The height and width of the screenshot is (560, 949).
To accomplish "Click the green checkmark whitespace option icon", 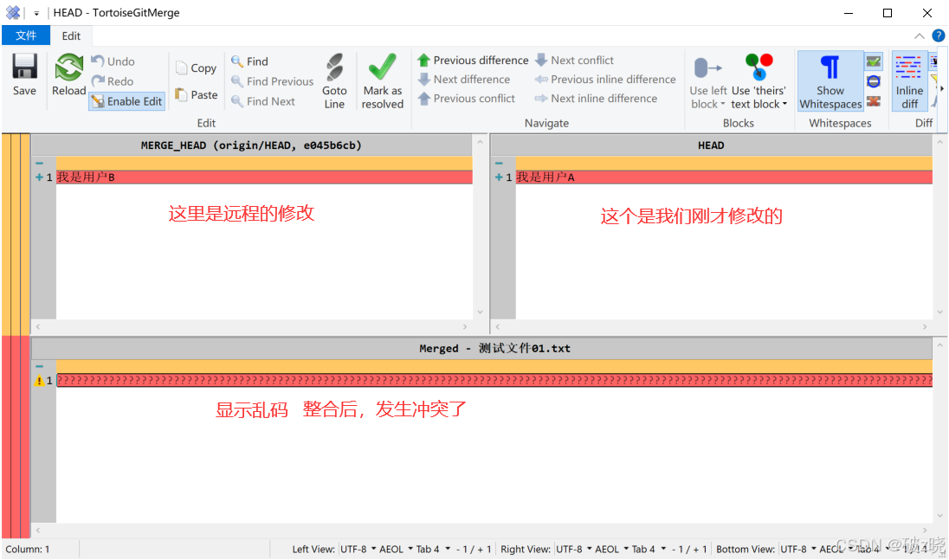I will click(x=874, y=61).
